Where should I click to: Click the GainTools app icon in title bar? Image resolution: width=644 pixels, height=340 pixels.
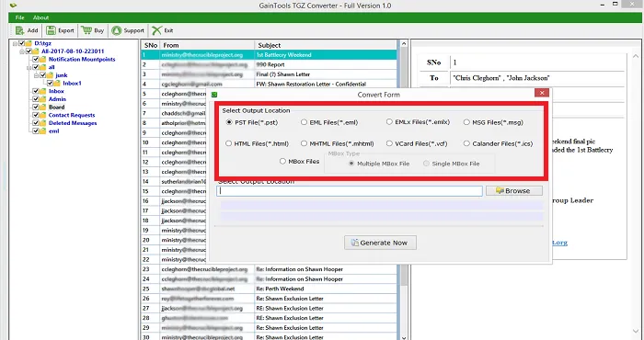(x=14, y=6)
